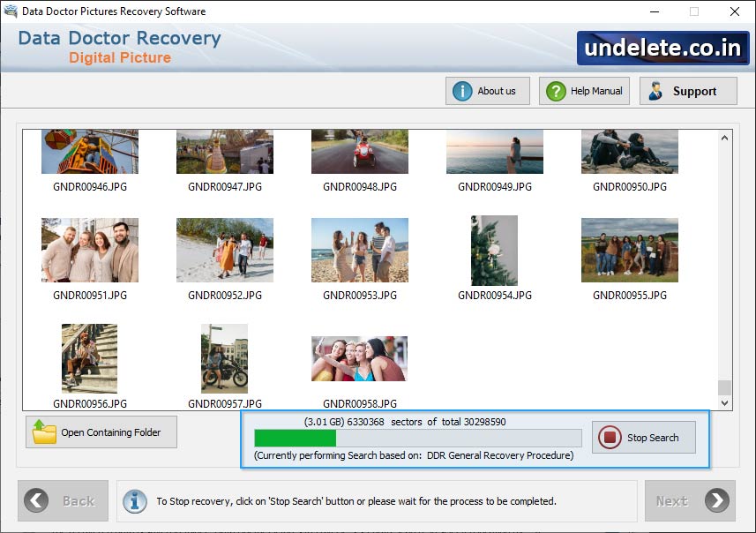Click the recovery progress bar
This screenshot has height=533, width=756.
click(415, 438)
